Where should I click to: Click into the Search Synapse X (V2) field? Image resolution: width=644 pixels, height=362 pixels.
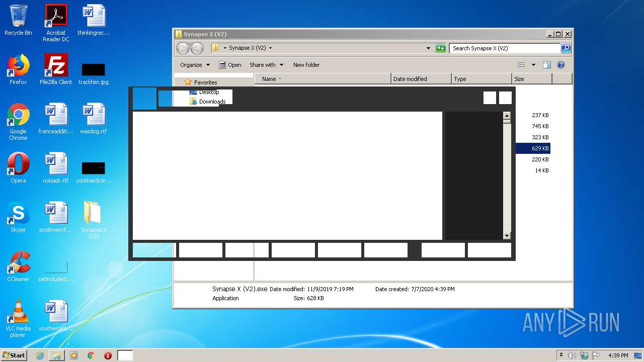point(505,48)
